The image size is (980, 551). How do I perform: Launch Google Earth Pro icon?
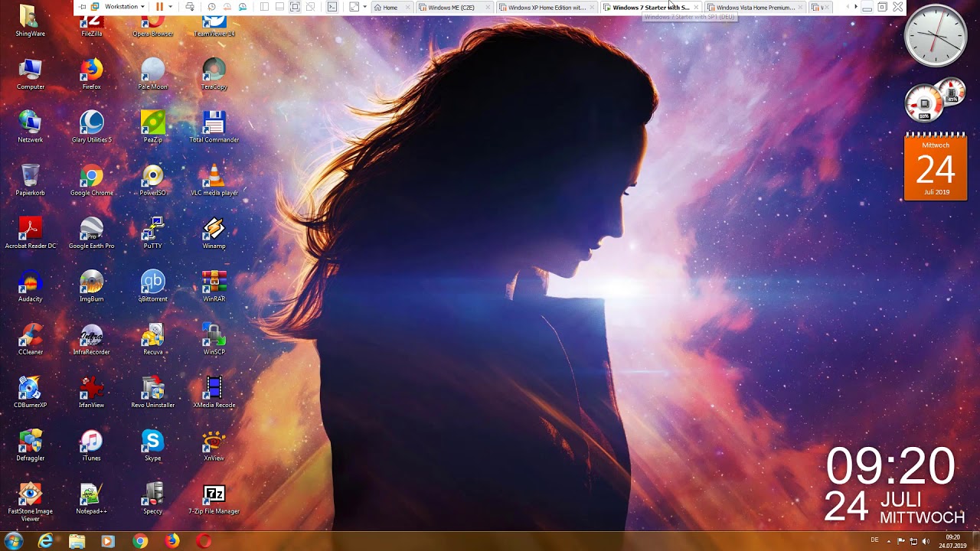[91, 233]
